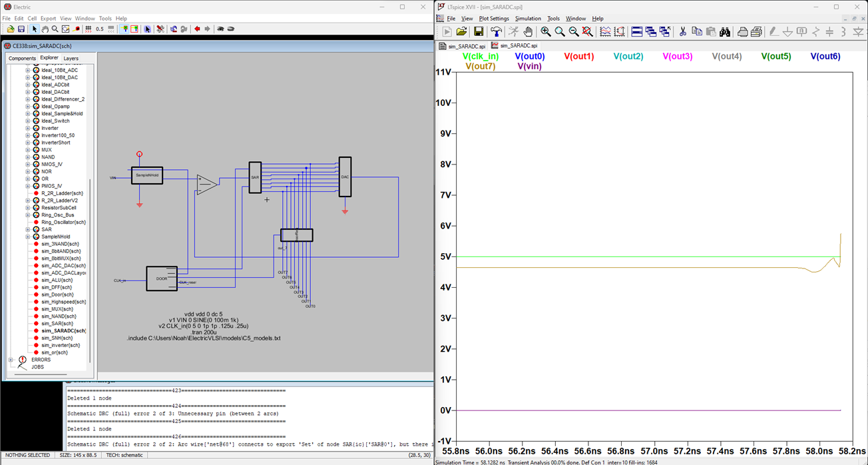Click the V(clk_in) trace label
The width and height of the screenshot is (868, 465).
pos(480,57)
